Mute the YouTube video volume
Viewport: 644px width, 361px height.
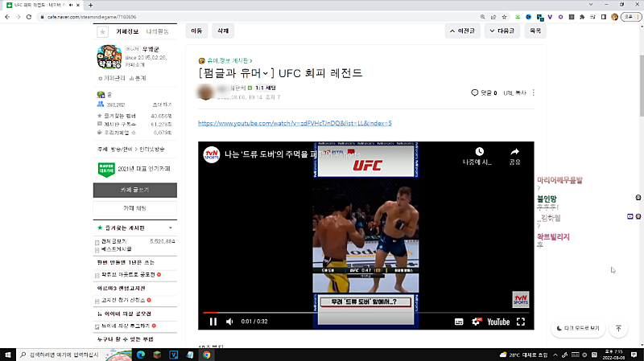(229, 322)
